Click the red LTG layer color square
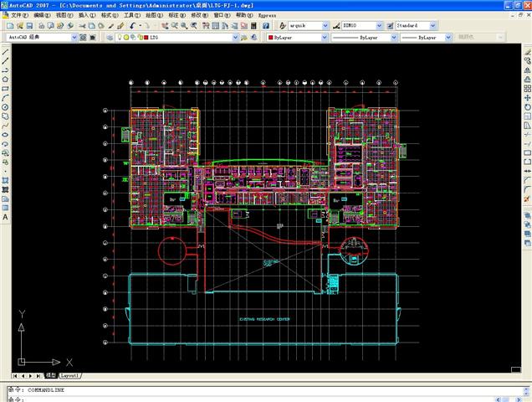 [146, 38]
